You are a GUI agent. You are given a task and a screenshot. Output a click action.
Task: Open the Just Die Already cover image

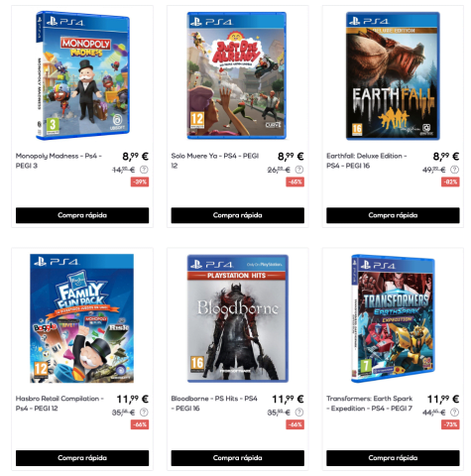pos(237,75)
